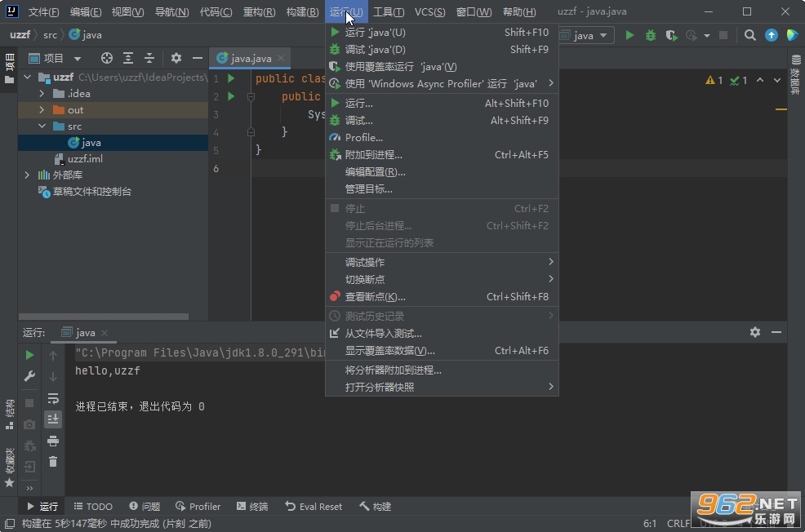The height and width of the screenshot is (532, 805).
Task: Click run gutter arrow on line 1
Action: click(x=231, y=78)
